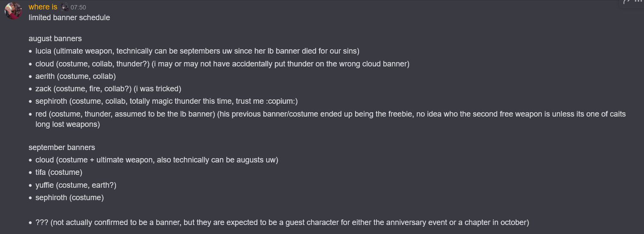This screenshot has width=644, height=234.
Task: Click the 07:50 message timestamp
Action: 78,7
